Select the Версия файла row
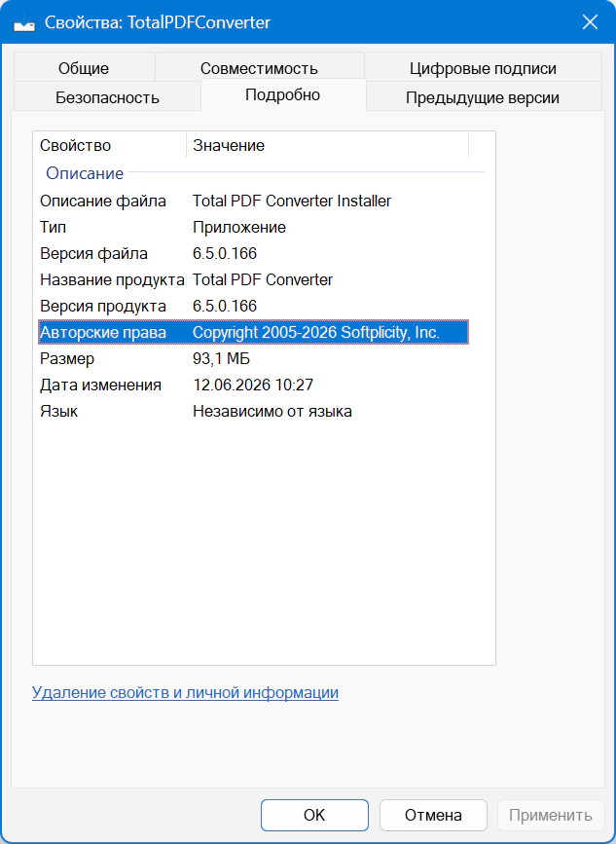Viewport: 616px width, 844px height. (x=253, y=253)
